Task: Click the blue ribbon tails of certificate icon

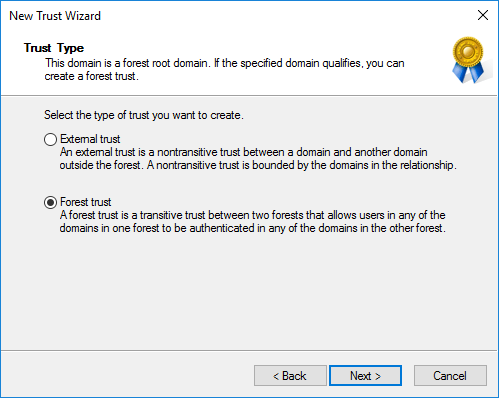Action: tap(468, 72)
